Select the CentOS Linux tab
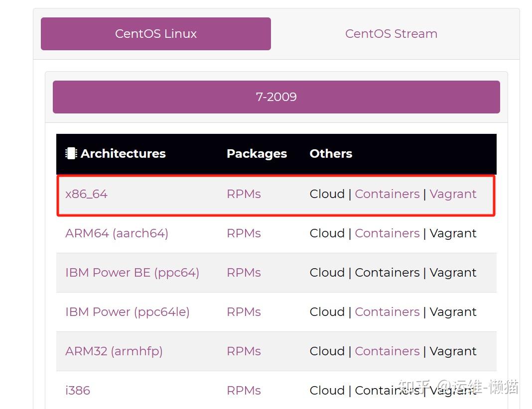 click(155, 33)
